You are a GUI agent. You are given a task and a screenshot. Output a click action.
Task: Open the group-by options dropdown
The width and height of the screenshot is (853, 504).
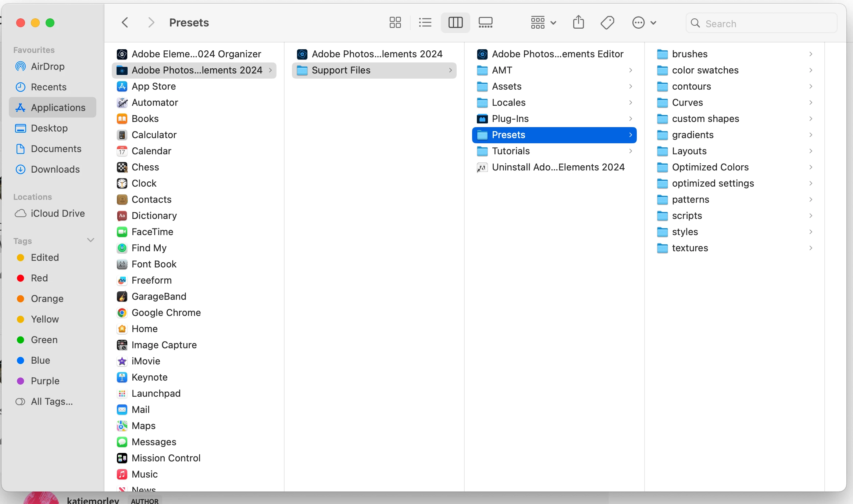coord(543,23)
